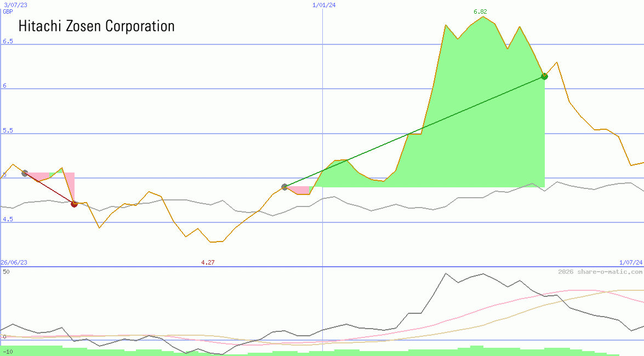Viewport: 644px width, 356px height.
Task: Click the 6 price axis label
Action: pos(5,85)
